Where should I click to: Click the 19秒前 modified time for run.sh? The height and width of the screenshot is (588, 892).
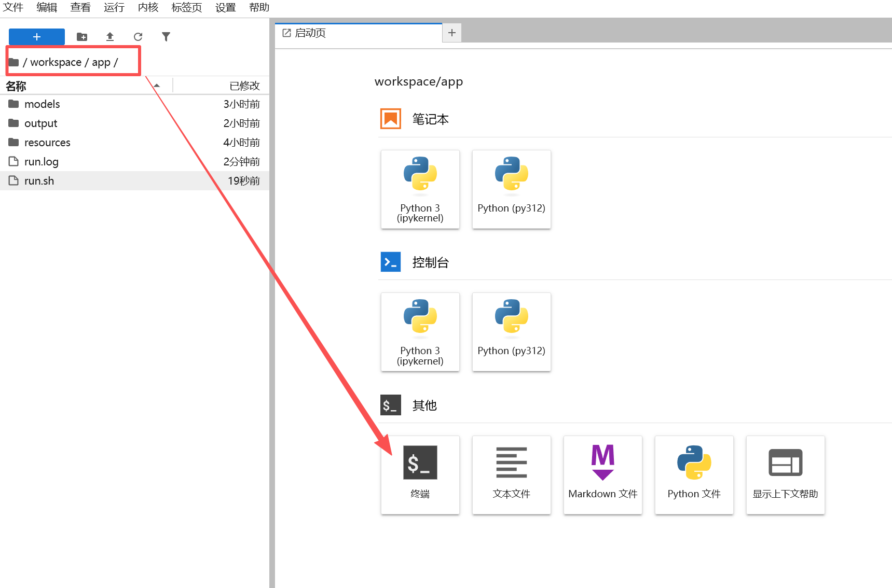[244, 181]
